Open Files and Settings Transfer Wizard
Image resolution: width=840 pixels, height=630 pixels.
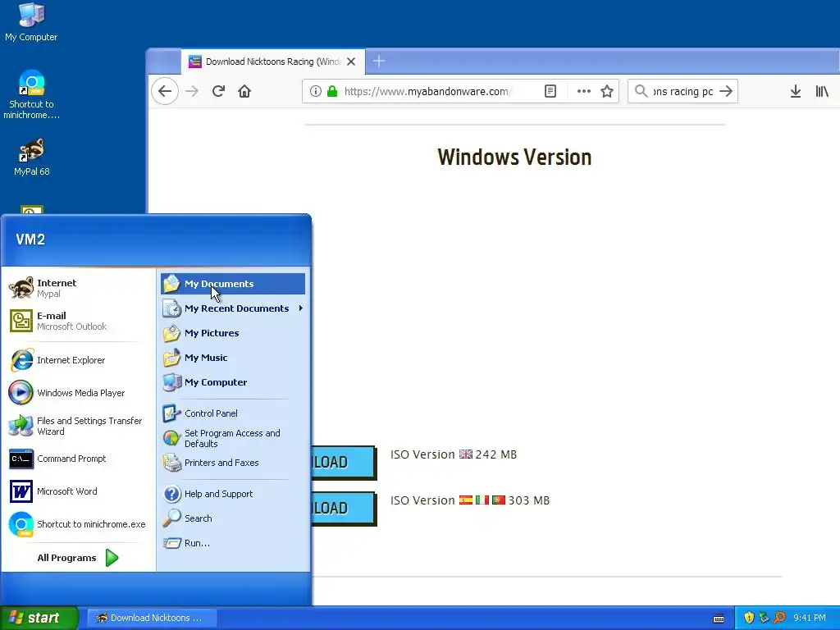point(78,426)
